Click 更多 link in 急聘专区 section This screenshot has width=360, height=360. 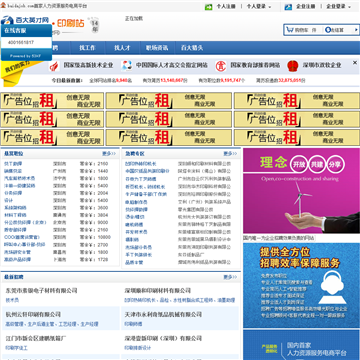coord(230,154)
